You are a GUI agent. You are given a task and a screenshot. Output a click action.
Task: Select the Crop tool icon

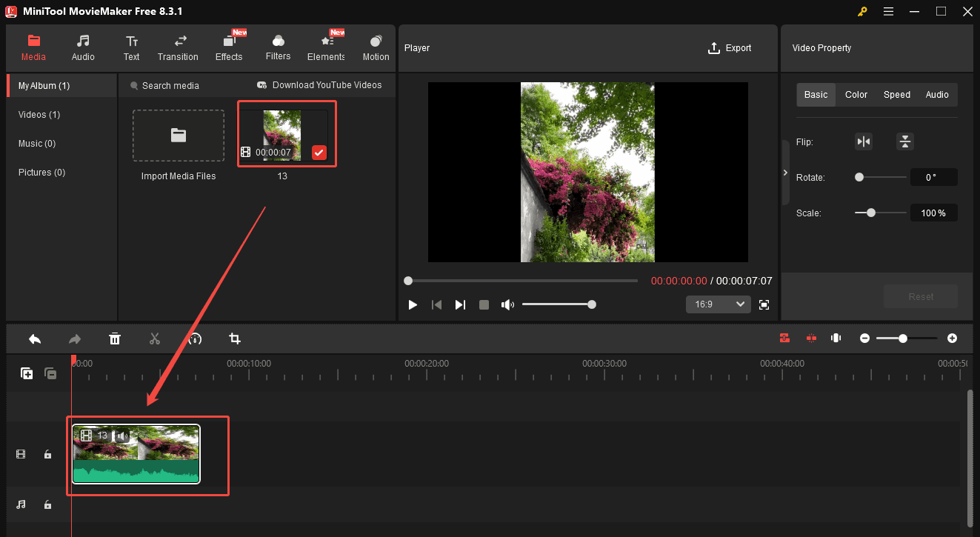pos(235,338)
